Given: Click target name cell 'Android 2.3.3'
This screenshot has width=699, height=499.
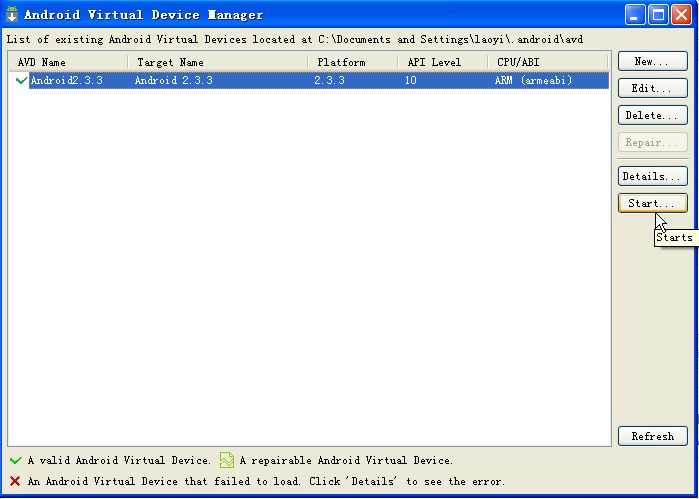Looking at the screenshot, I should click(x=173, y=80).
